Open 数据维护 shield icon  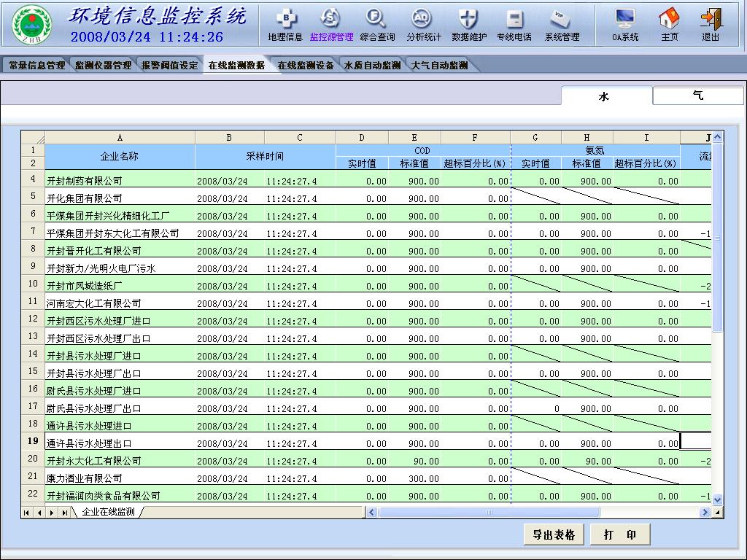(469, 25)
